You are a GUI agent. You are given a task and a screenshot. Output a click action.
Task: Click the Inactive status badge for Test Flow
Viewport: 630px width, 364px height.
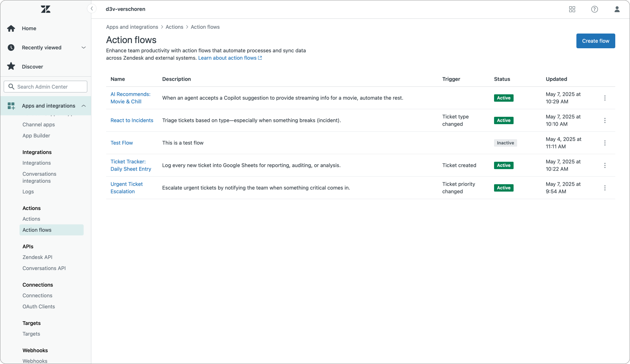coord(505,143)
